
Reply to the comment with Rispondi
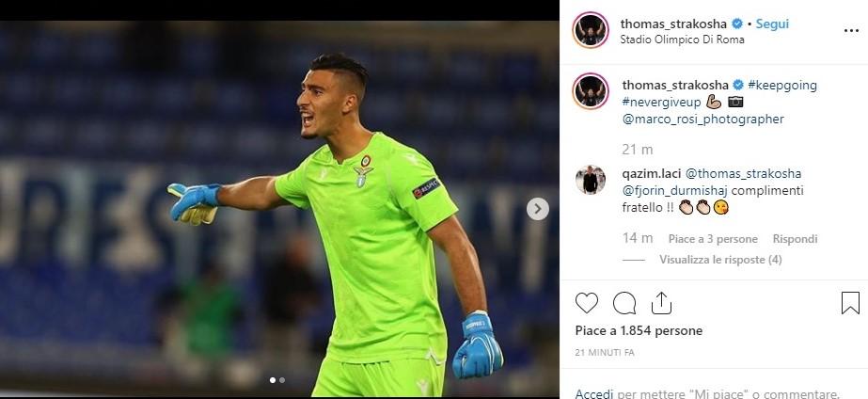click(x=795, y=239)
